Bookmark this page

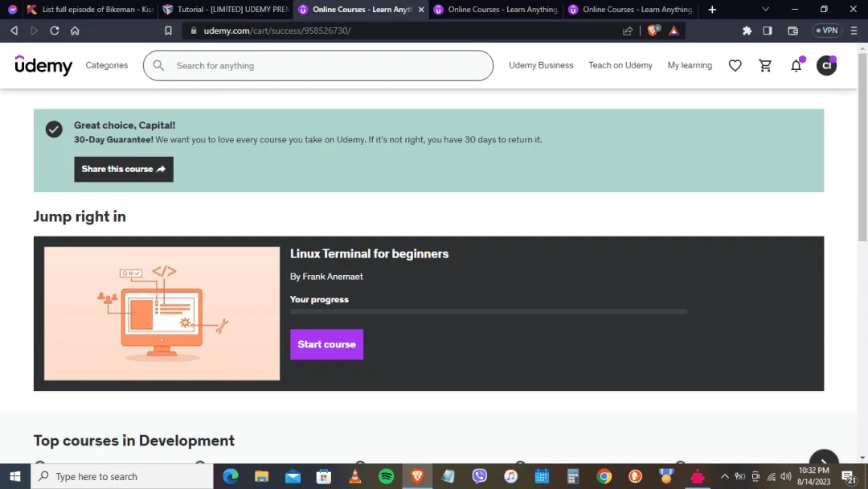pyautogui.click(x=168, y=31)
